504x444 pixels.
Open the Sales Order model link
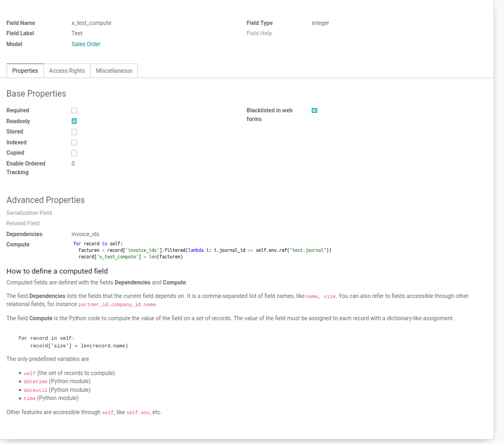pyautogui.click(x=85, y=44)
